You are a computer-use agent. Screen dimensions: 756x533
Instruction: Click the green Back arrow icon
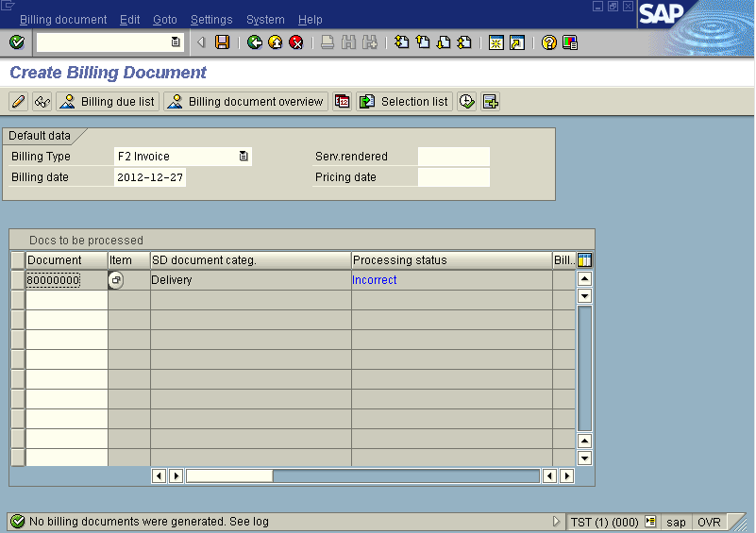pyautogui.click(x=254, y=42)
